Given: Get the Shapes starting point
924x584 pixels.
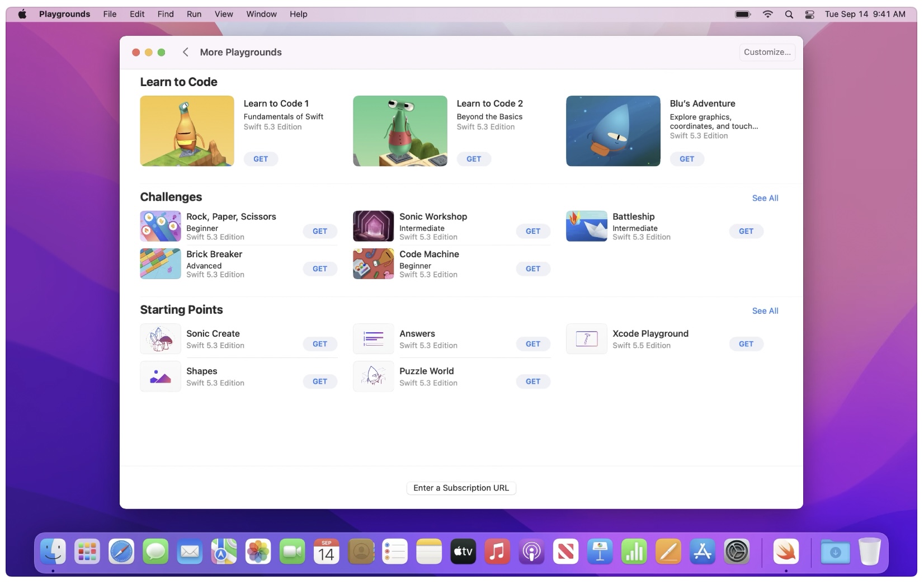Looking at the screenshot, I should pyautogui.click(x=320, y=382).
